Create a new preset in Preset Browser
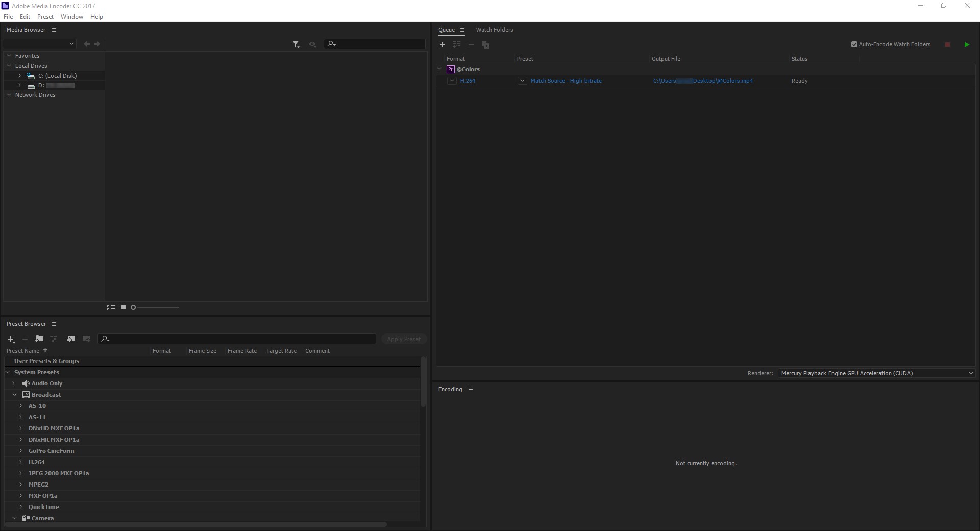980x531 pixels. 11,339
